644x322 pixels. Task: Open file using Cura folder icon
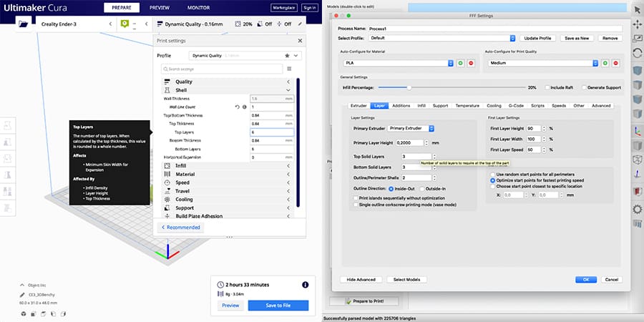[x=24, y=24]
